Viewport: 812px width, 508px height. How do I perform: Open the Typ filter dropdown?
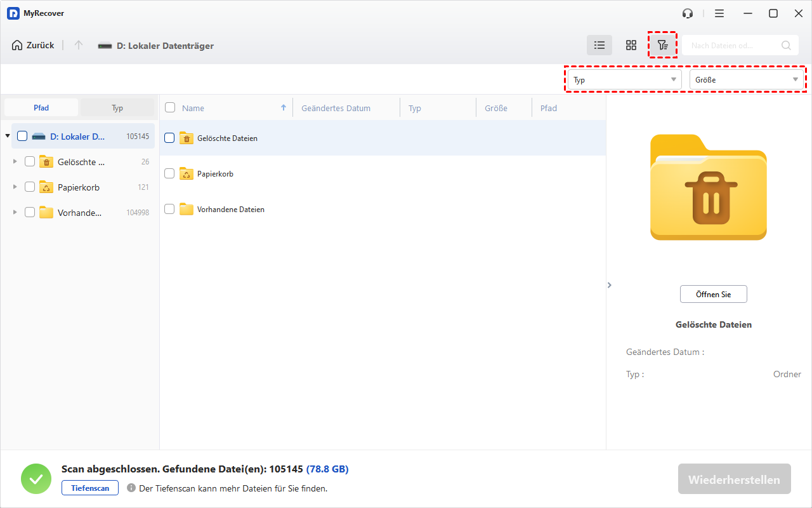coord(624,80)
